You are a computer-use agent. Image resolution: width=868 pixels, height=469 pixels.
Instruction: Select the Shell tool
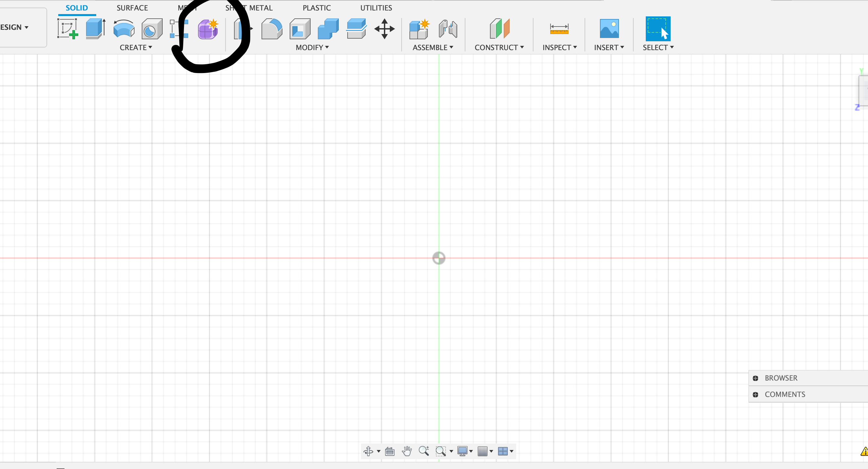[x=299, y=29]
